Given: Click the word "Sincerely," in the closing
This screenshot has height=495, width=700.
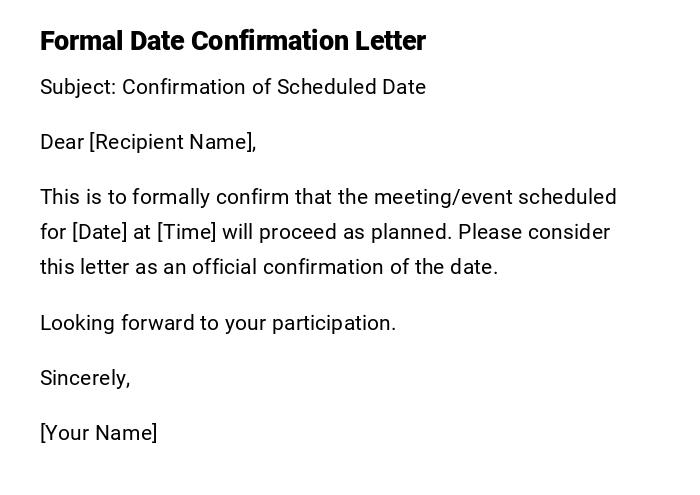Looking at the screenshot, I should (85, 378).
